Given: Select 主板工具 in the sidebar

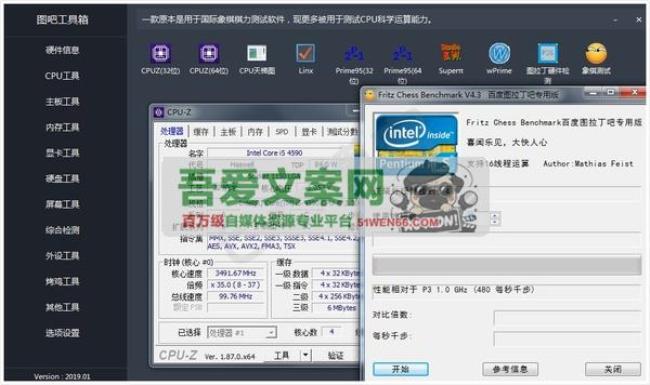Looking at the screenshot, I should click(x=62, y=102).
